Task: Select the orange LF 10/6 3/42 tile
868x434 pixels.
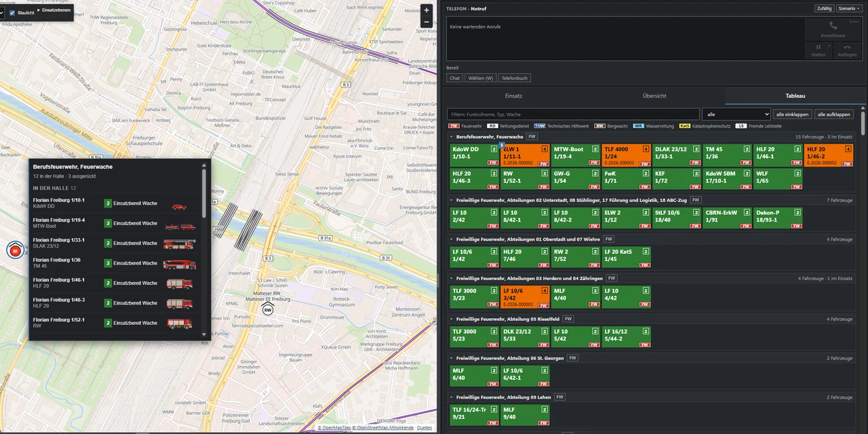Action: tap(526, 297)
